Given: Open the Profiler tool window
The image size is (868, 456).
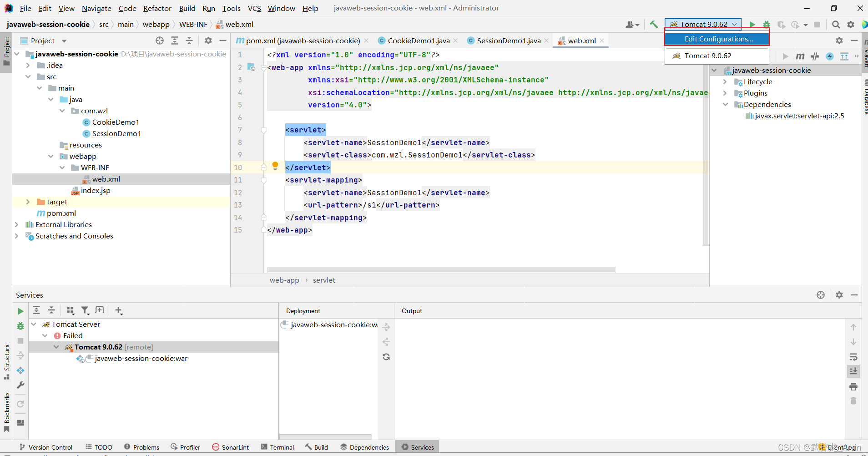Looking at the screenshot, I should tap(186, 447).
